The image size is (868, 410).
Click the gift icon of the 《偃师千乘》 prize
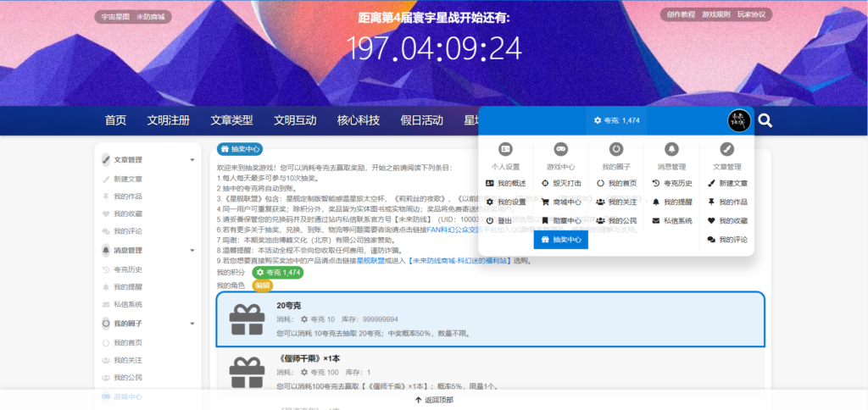tap(247, 372)
